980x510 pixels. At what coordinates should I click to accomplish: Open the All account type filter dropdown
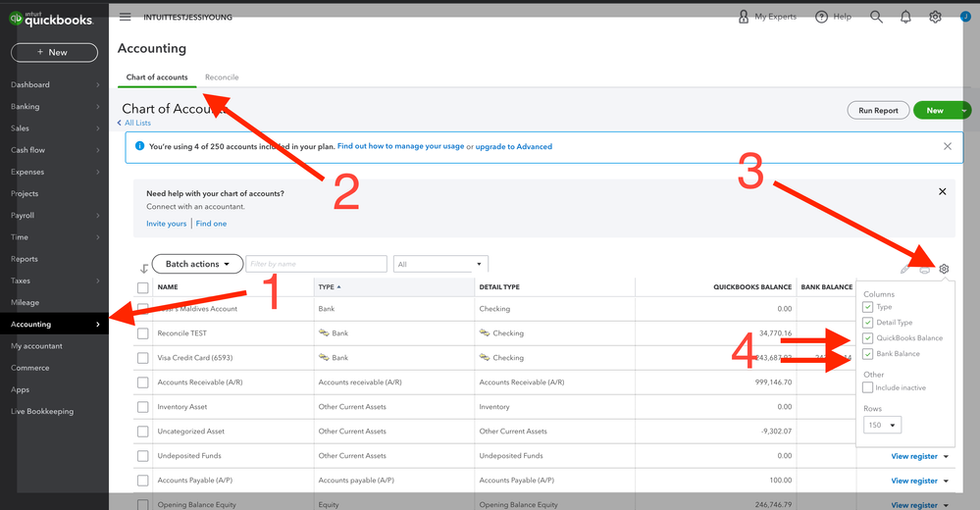coord(440,264)
